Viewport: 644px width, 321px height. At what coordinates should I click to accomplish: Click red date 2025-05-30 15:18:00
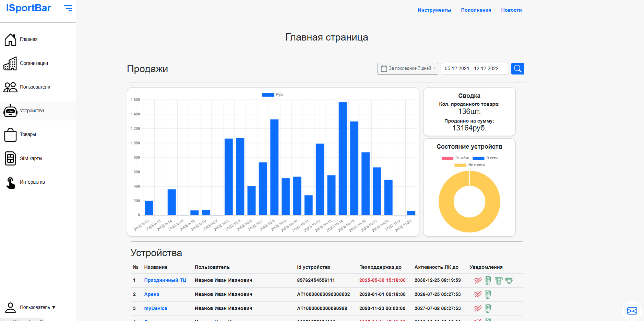pos(382,280)
